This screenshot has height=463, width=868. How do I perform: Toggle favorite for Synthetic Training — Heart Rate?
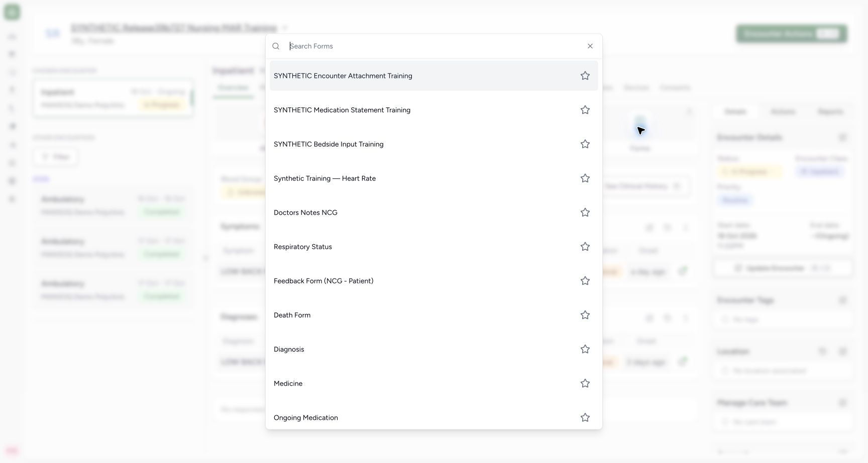pos(585,178)
